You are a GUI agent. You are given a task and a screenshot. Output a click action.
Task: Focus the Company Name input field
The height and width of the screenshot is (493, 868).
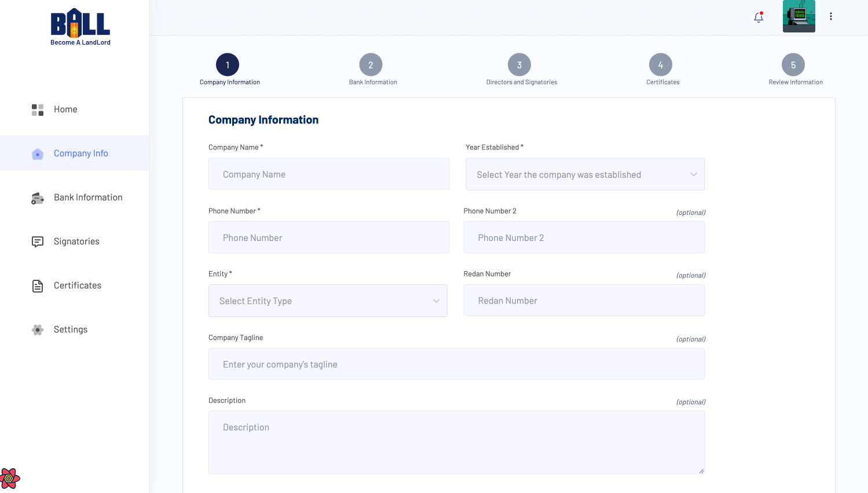point(329,174)
